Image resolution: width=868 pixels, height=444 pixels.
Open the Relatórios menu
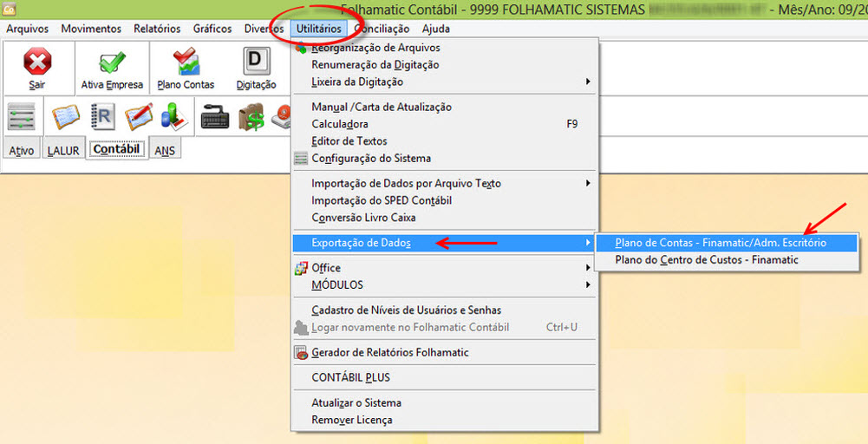[x=157, y=29]
